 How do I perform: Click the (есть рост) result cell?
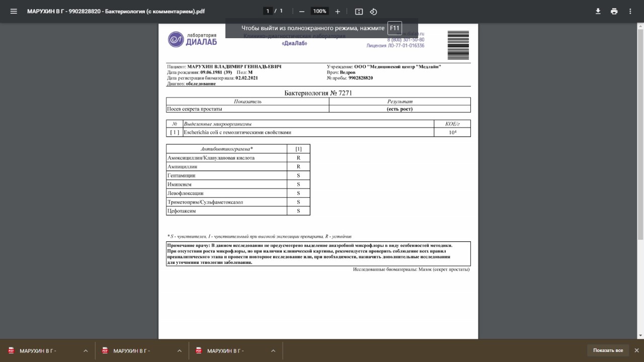point(399,109)
